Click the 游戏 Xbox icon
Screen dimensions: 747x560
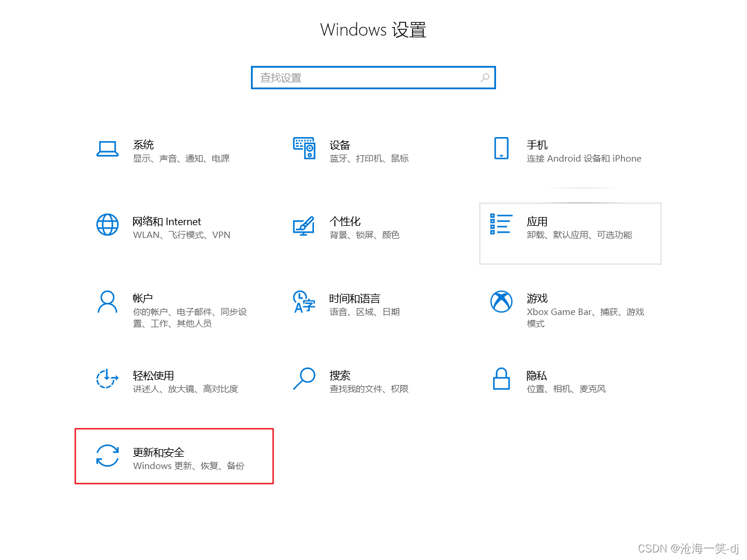click(501, 302)
